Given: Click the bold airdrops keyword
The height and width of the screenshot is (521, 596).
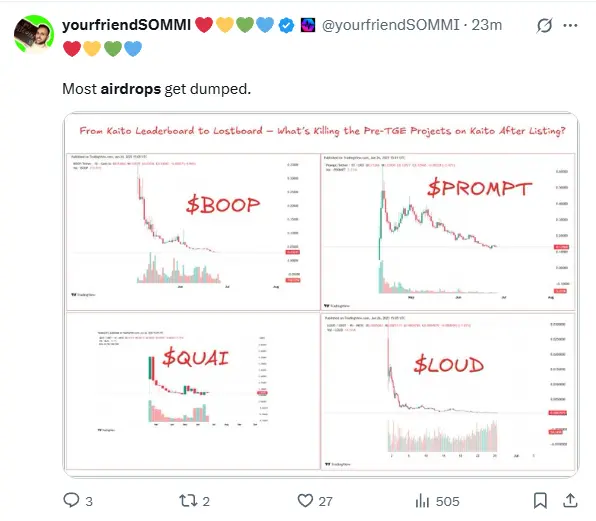Looking at the screenshot, I should 130,89.
